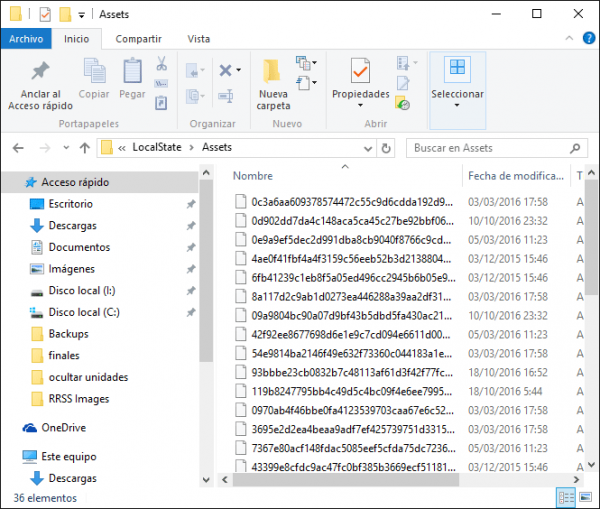Click Pin to Quick Access (Anclar al Acceso rápido)
600x509 pixels.
[x=40, y=85]
